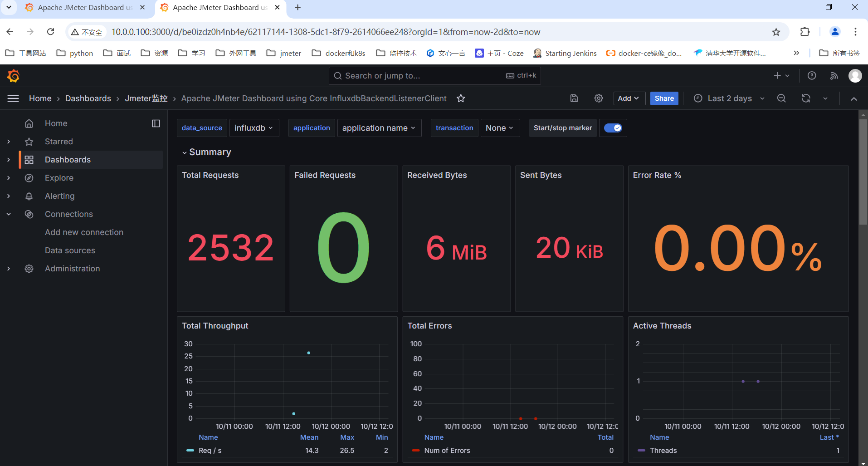Expand the Administration sidebar section arrow
This screenshot has height=466, width=868.
pyautogui.click(x=9, y=269)
